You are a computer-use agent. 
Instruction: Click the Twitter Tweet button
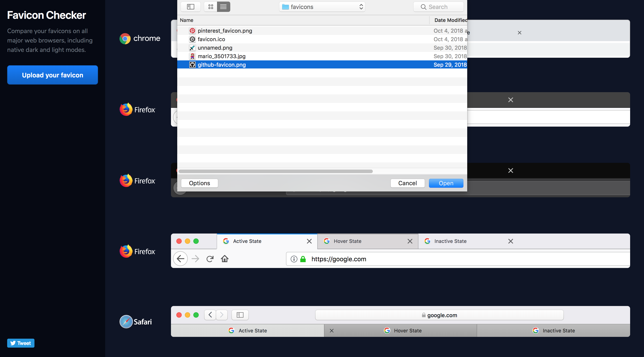[21, 343]
